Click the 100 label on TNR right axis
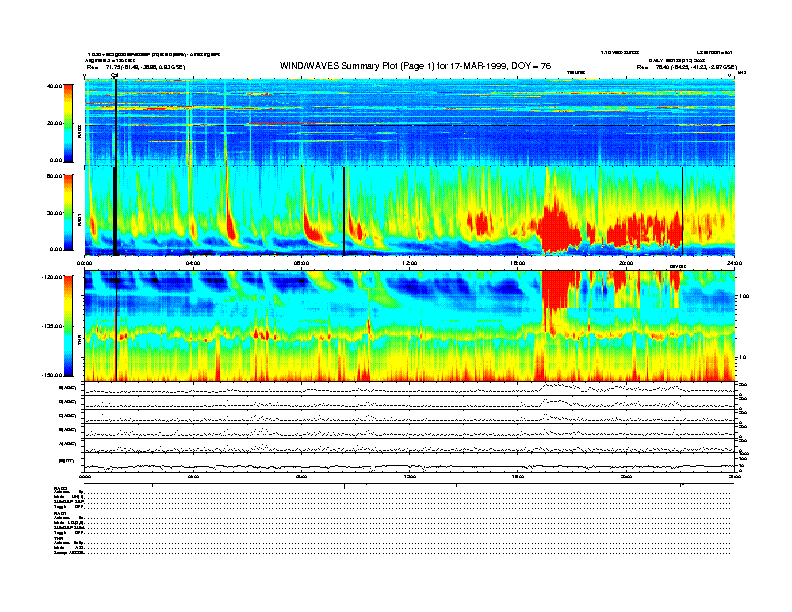Viewport: 792px width, 612px height. click(x=744, y=296)
